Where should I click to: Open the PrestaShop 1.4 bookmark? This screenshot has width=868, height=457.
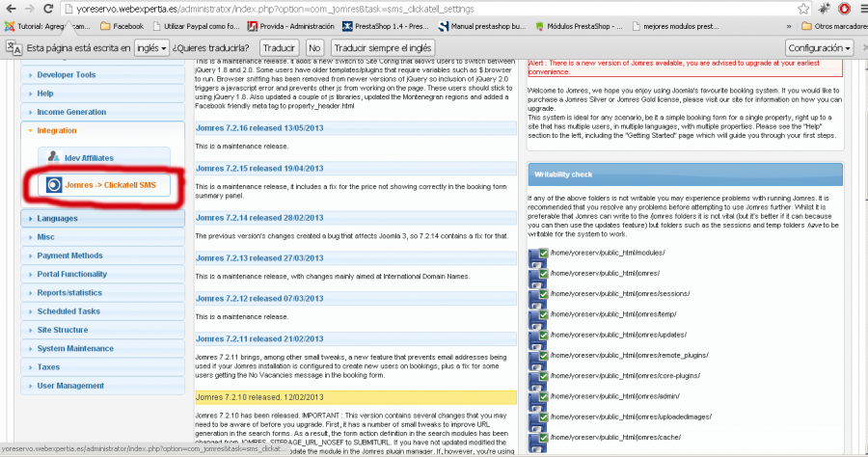point(386,26)
